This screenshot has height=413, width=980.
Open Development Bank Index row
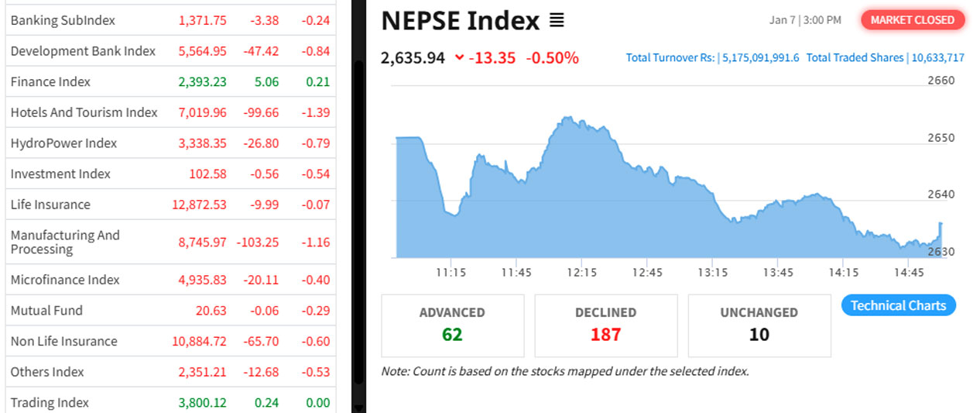click(83, 51)
